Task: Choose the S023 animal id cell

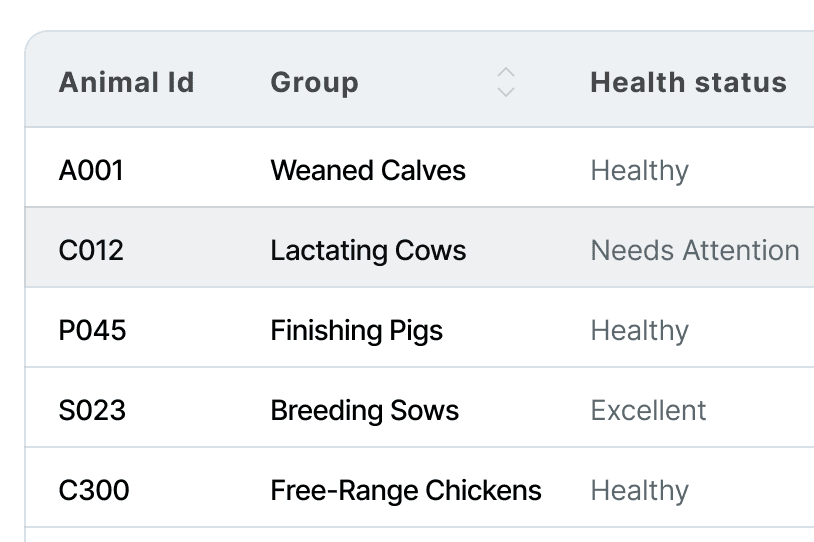Action: coord(92,410)
